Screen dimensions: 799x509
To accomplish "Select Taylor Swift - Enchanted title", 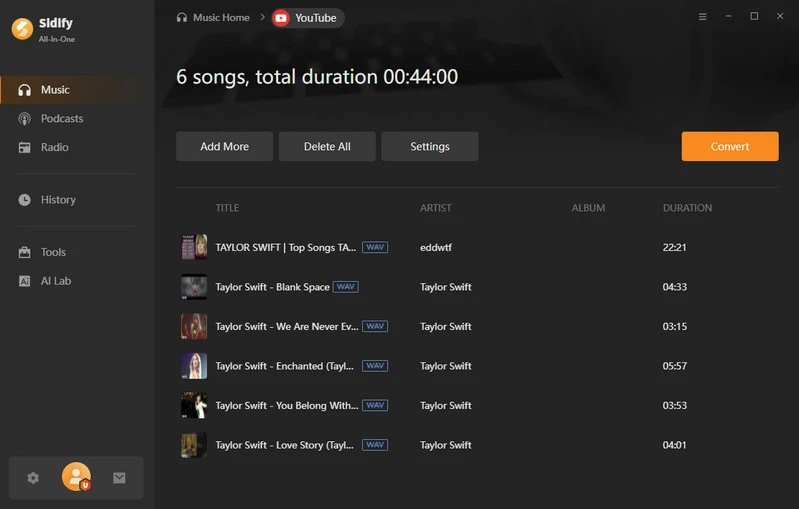I will point(284,366).
